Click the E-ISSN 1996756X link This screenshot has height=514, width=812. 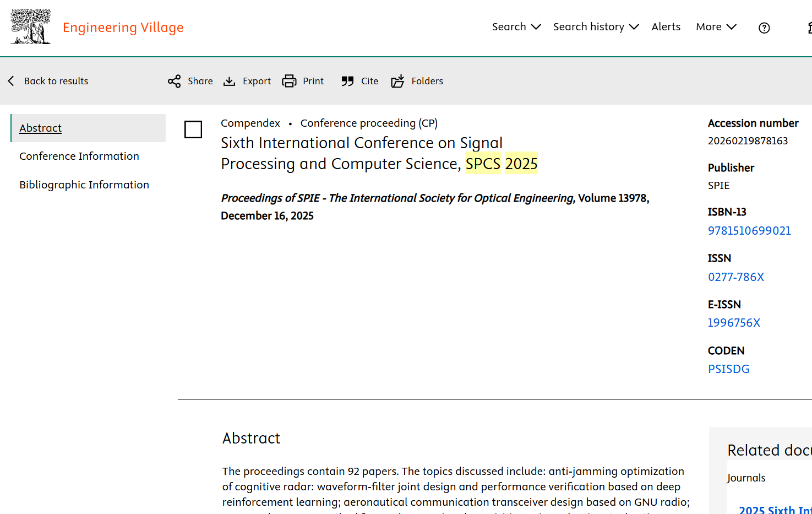point(734,323)
